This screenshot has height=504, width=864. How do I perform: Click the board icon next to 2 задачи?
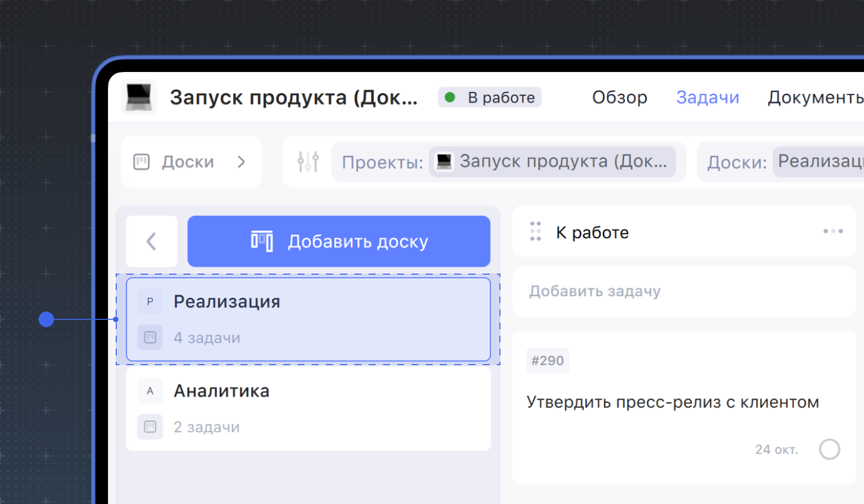coord(150,427)
